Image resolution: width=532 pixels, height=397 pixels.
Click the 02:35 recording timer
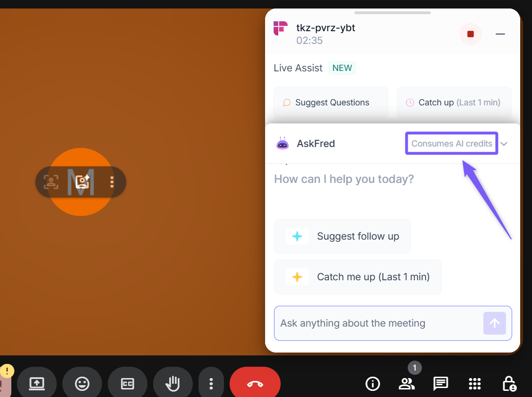tap(309, 40)
